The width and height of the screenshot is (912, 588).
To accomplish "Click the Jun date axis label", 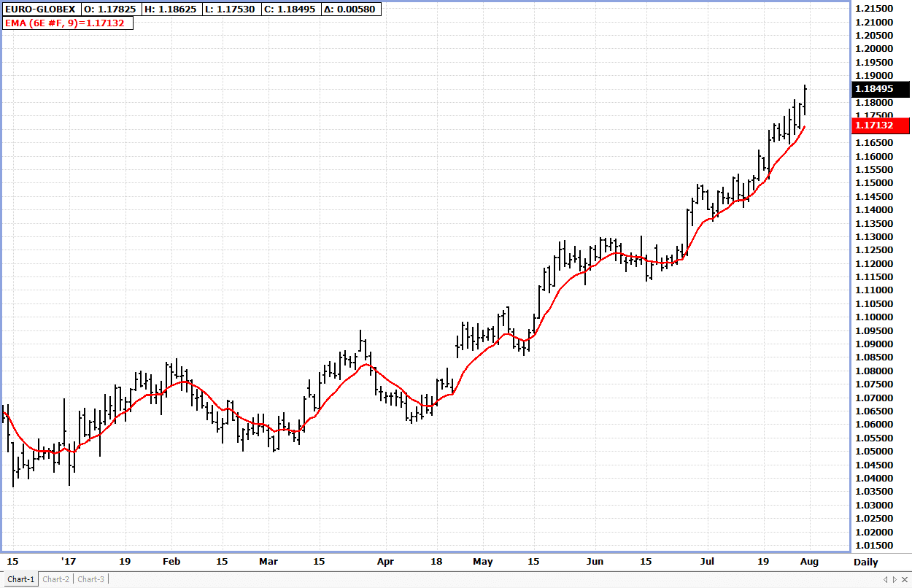I will (595, 562).
